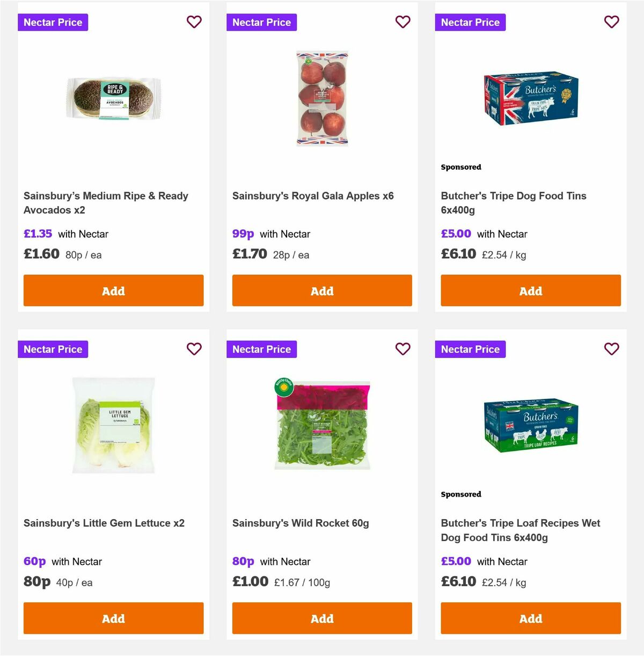
Task: Click the Nectar Price badge on Wild Rocket
Action: (261, 349)
